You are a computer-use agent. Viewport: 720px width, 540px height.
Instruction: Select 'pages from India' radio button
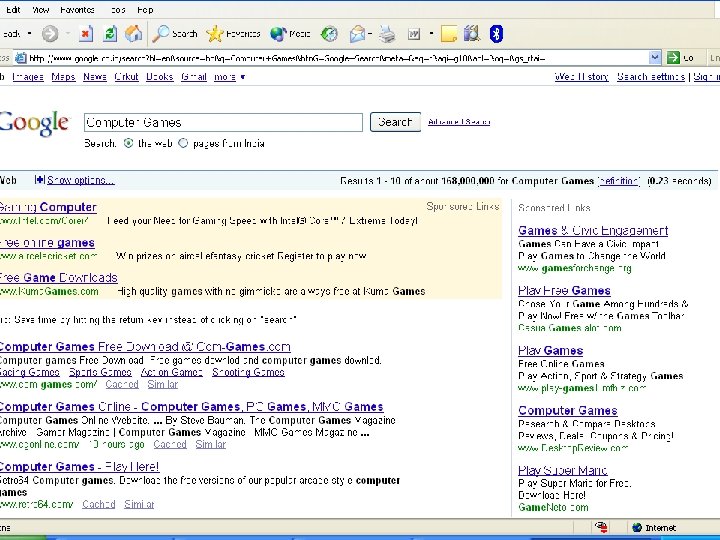(x=183, y=143)
